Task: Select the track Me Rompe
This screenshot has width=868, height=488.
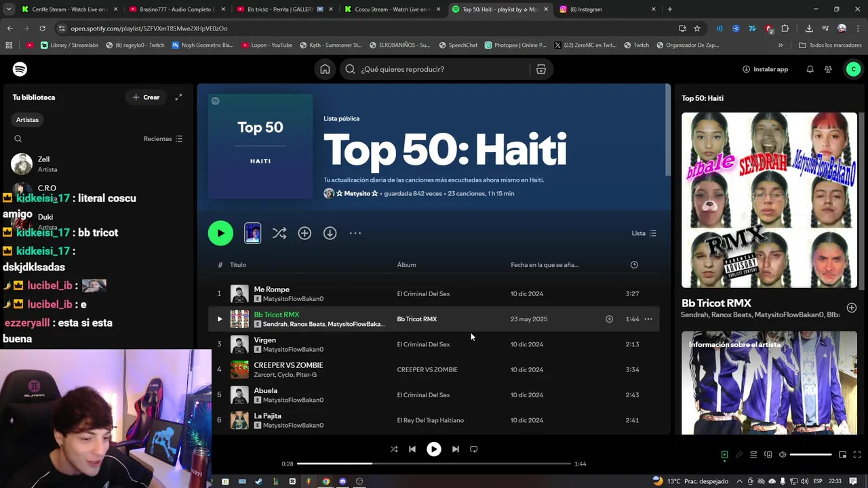Action: coord(271,289)
